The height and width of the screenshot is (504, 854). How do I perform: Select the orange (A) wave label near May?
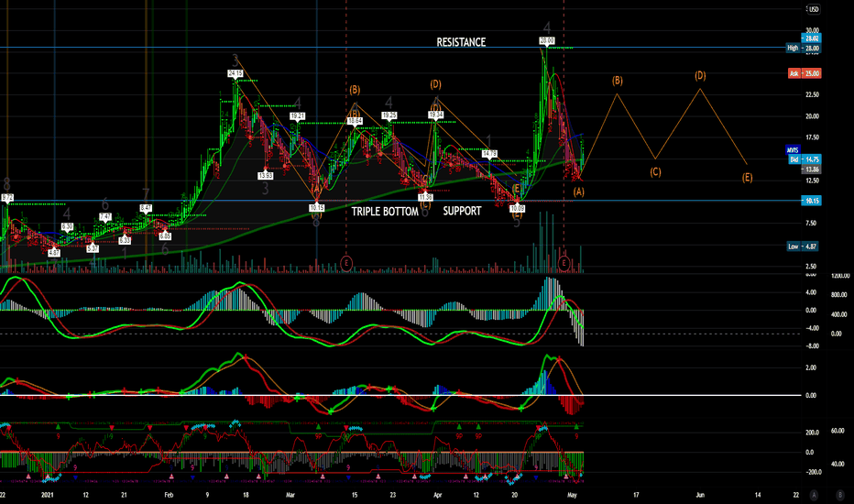click(578, 192)
